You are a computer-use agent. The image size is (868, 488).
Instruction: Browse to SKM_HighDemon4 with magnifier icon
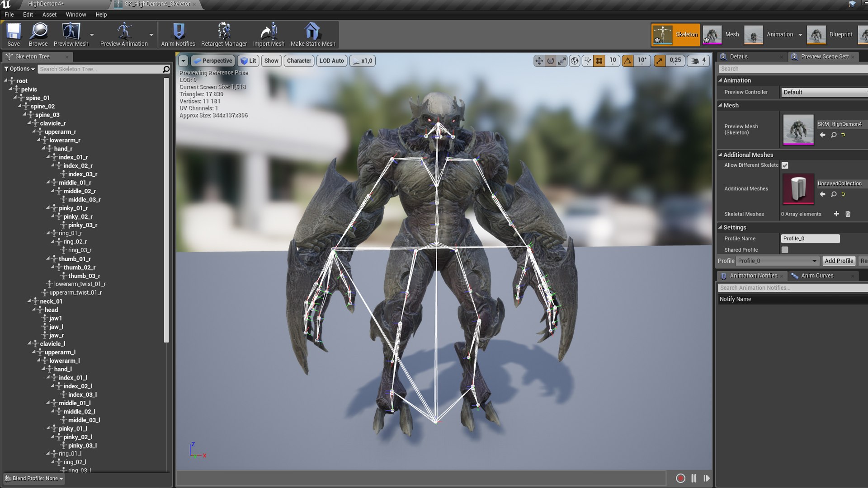click(834, 135)
